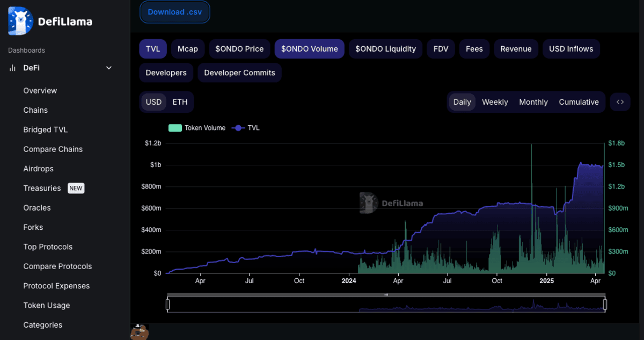Toggle the TVL legend line marker

pyautogui.click(x=238, y=128)
